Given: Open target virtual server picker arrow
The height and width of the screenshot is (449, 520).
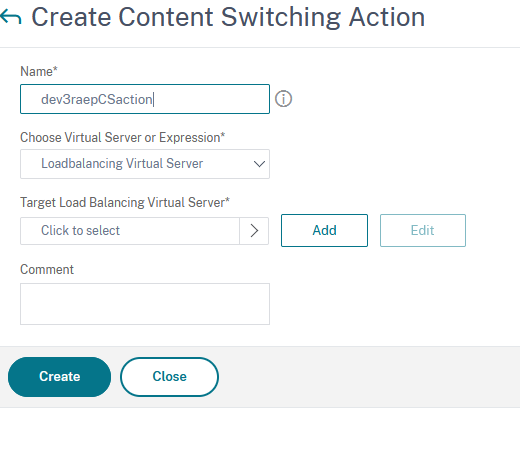Looking at the screenshot, I should click(254, 231).
